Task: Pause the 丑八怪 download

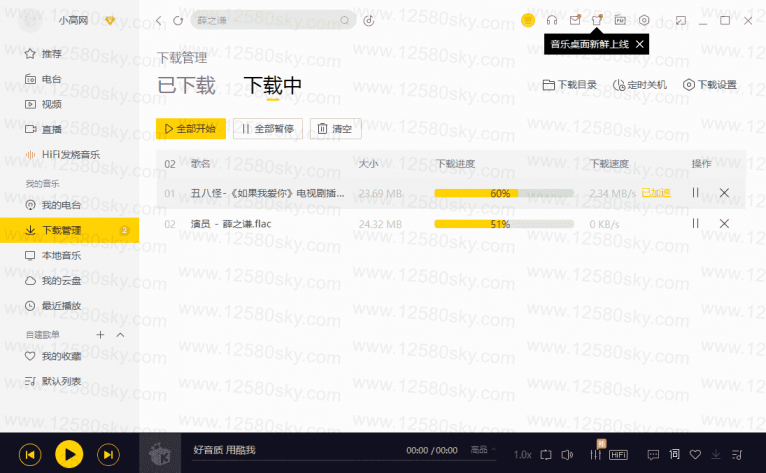Action: [695, 193]
